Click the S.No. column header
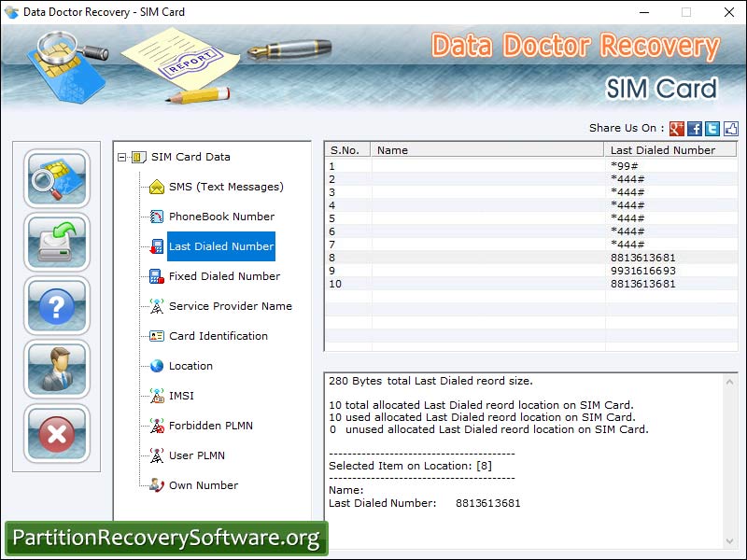The width and height of the screenshot is (747, 560). coord(347,150)
